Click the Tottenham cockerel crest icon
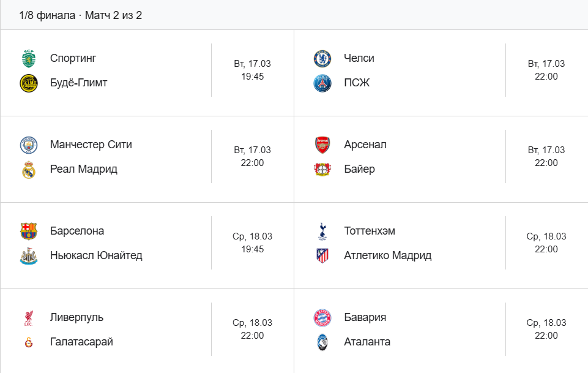588x373 pixels. (322, 232)
